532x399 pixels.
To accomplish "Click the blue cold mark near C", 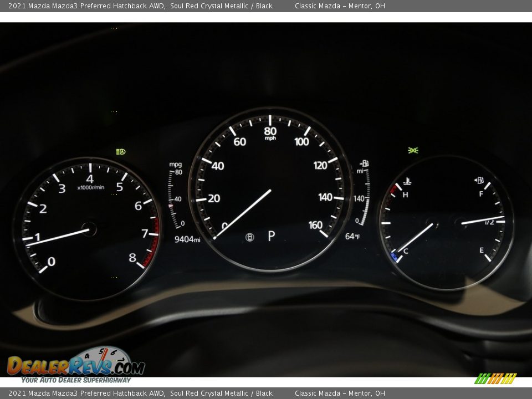I will 394,256.
